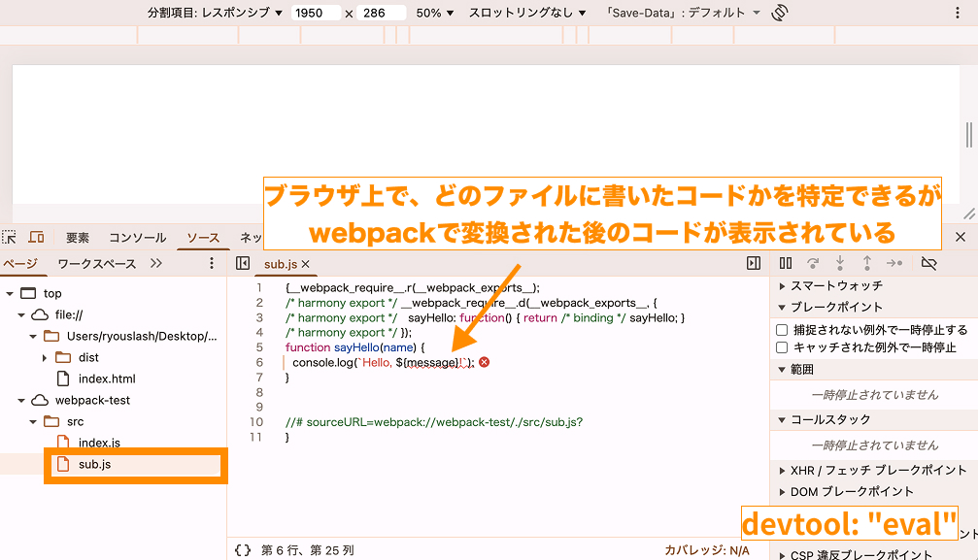Screen dimensions: 978x560
Task: Click the pretty-print braces icon
Action: pos(241,548)
